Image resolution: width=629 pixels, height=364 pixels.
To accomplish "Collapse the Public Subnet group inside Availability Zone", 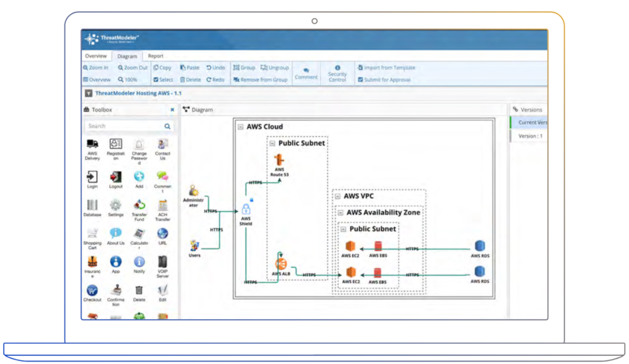I will pos(343,230).
